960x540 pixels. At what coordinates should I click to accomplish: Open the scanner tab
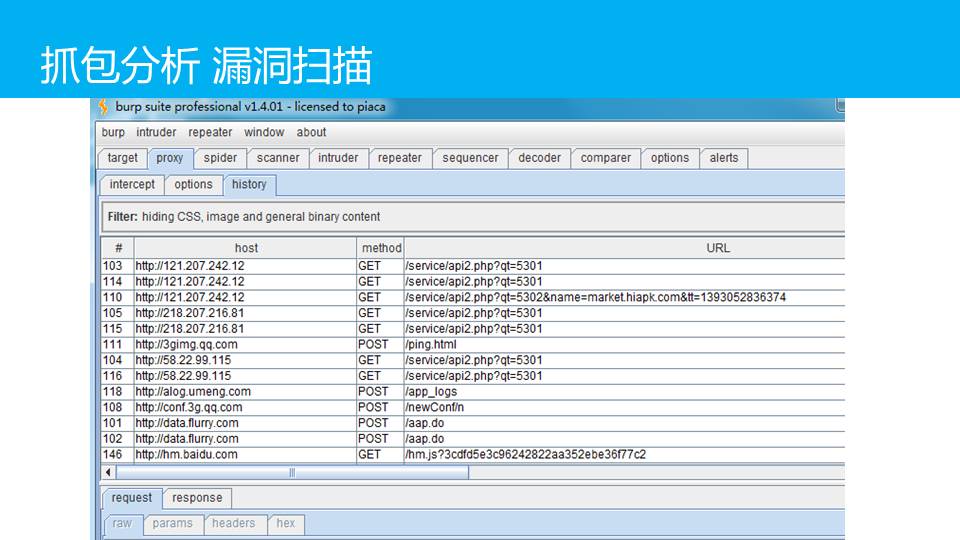click(278, 158)
